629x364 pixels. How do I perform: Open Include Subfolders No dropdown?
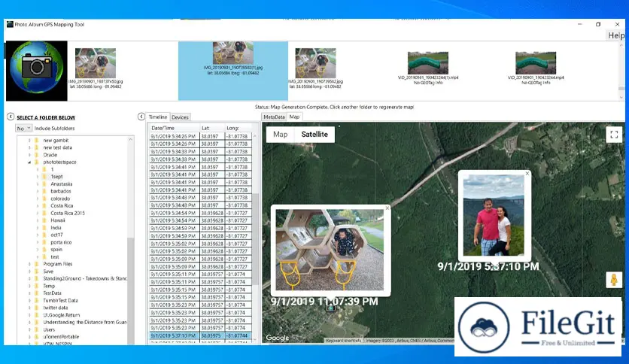coord(23,129)
